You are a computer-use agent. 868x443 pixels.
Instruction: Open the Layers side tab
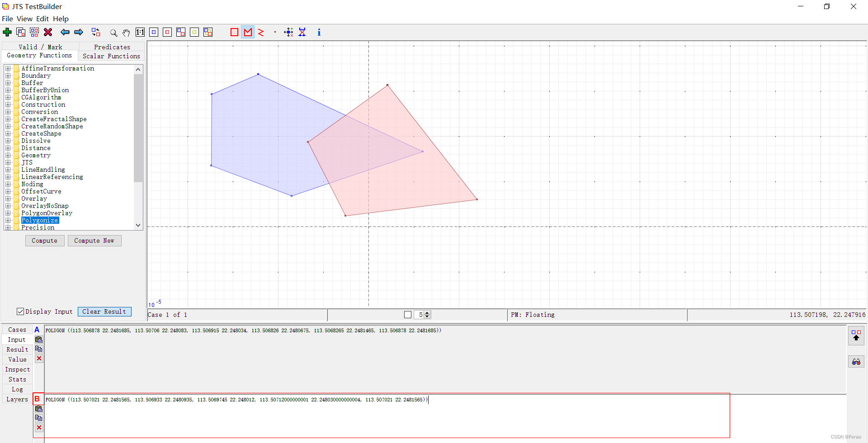click(17, 399)
